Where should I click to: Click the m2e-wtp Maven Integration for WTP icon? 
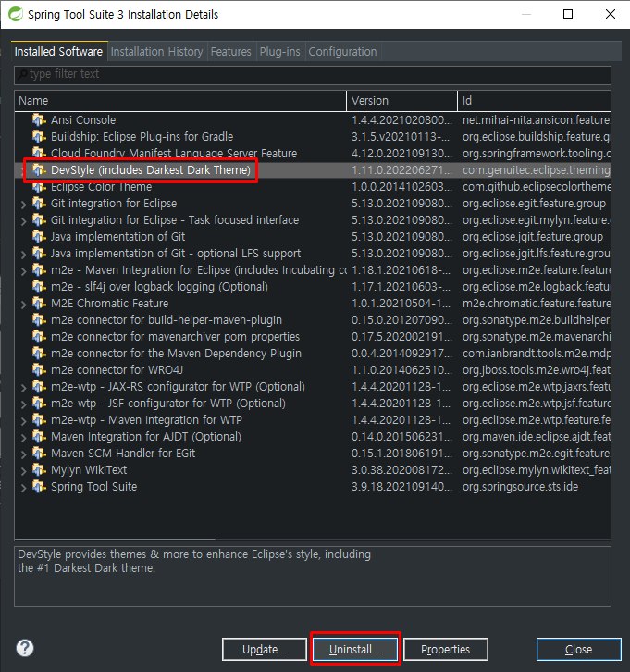[x=39, y=420]
